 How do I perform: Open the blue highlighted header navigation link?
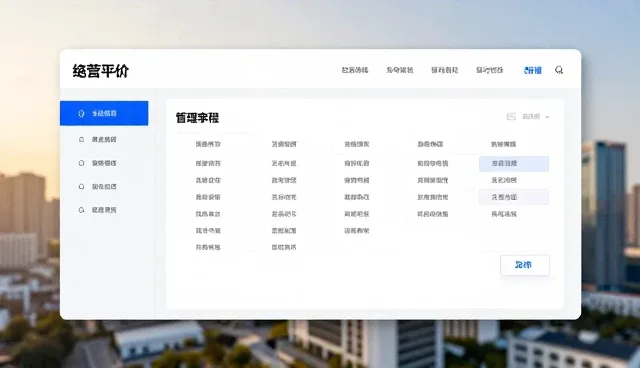coord(533,70)
